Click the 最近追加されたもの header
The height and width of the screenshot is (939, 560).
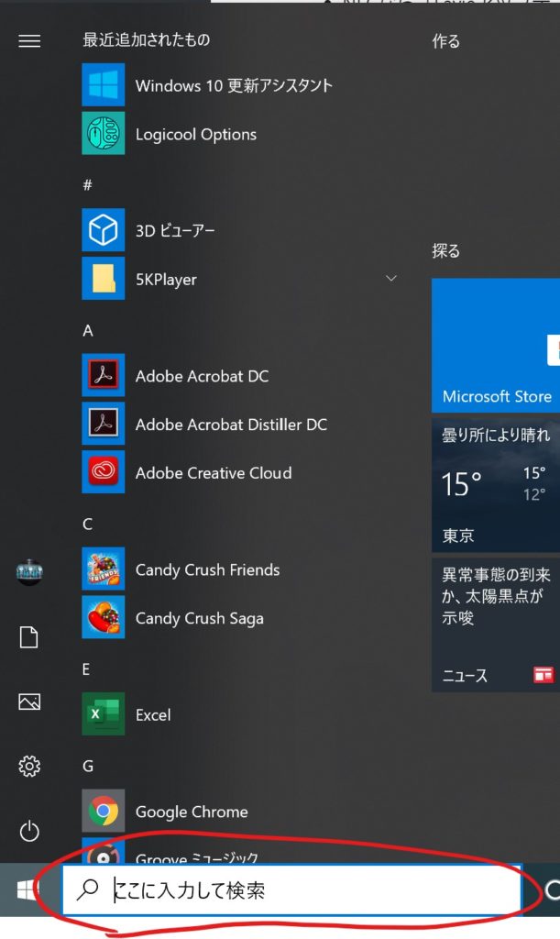click(146, 40)
